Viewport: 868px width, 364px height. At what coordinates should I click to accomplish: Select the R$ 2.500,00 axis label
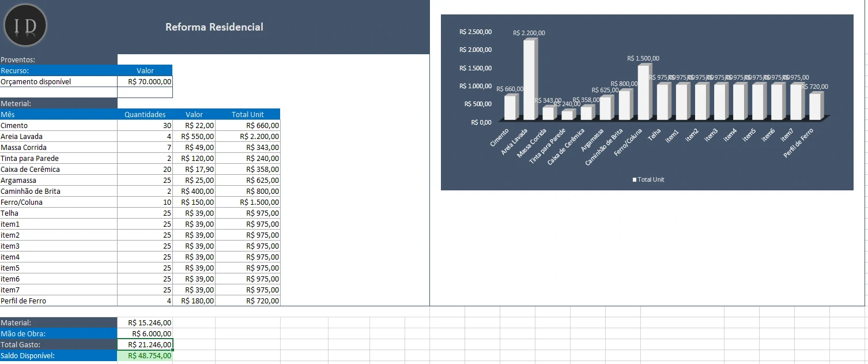475,32
